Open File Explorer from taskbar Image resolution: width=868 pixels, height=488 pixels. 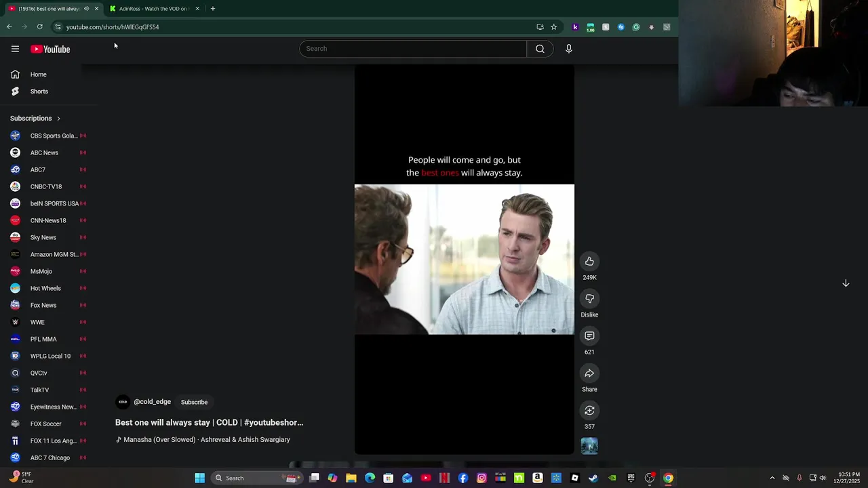(x=351, y=478)
